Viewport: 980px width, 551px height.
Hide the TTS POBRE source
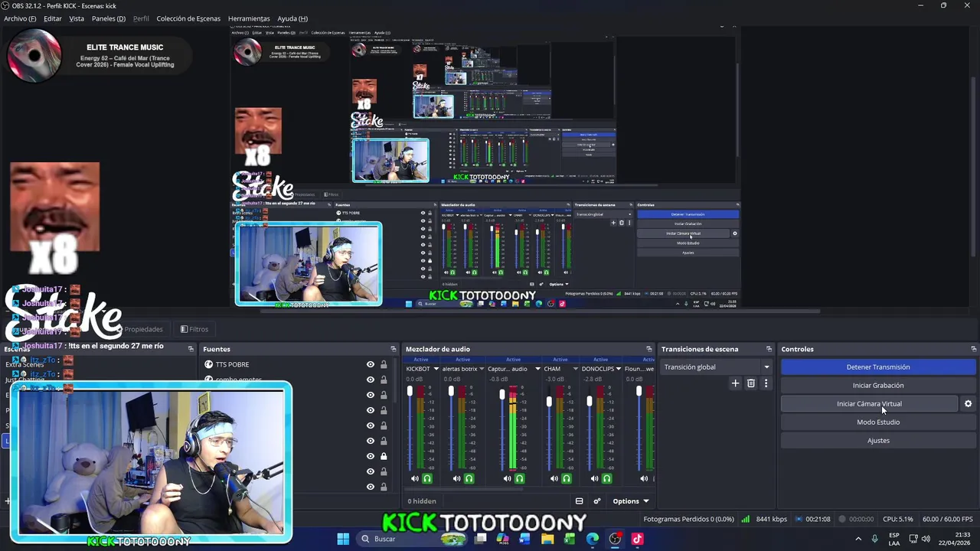click(371, 364)
